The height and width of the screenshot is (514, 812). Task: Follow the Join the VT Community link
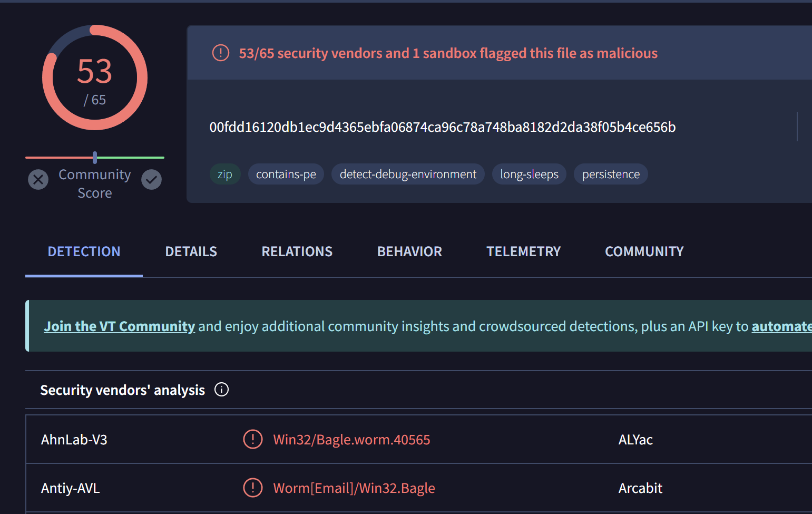[120, 326]
